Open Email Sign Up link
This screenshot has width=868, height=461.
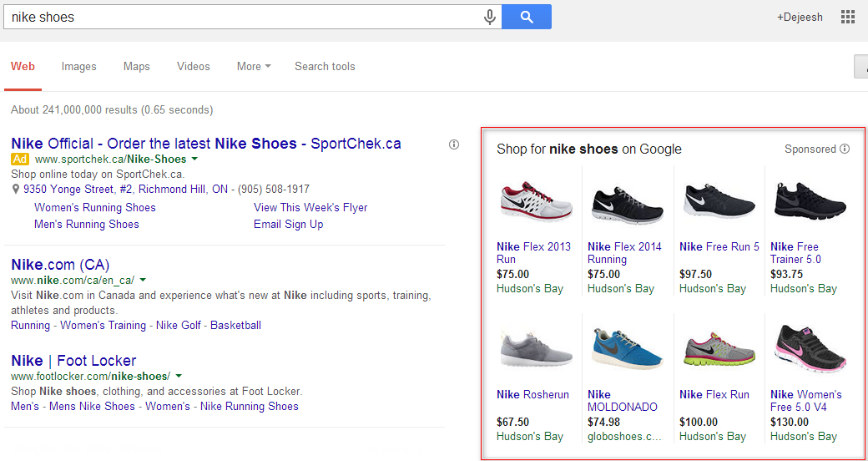(x=289, y=225)
